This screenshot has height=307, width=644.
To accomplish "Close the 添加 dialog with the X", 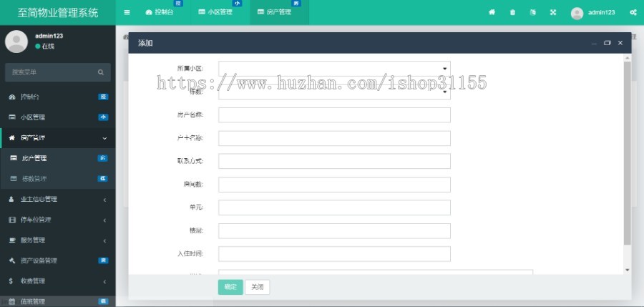I will 620,43.
